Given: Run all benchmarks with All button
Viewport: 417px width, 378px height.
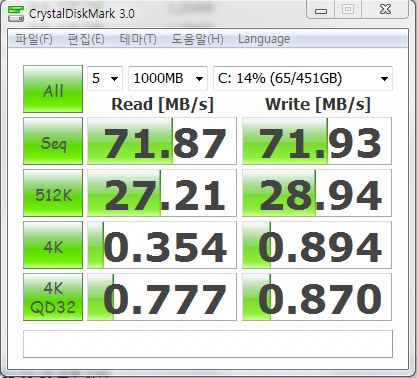Looking at the screenshot, I should 53,89.
